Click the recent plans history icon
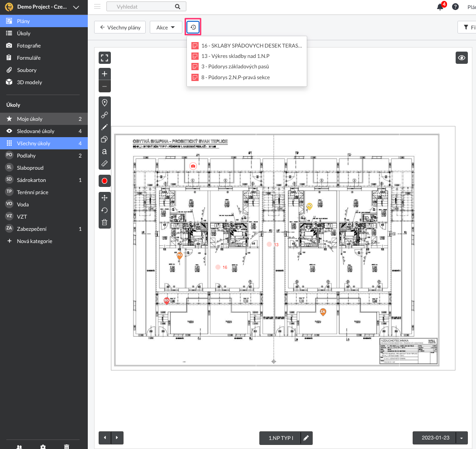Image resolution: width=476 pixels, height=449 pixels. [193, 28]
